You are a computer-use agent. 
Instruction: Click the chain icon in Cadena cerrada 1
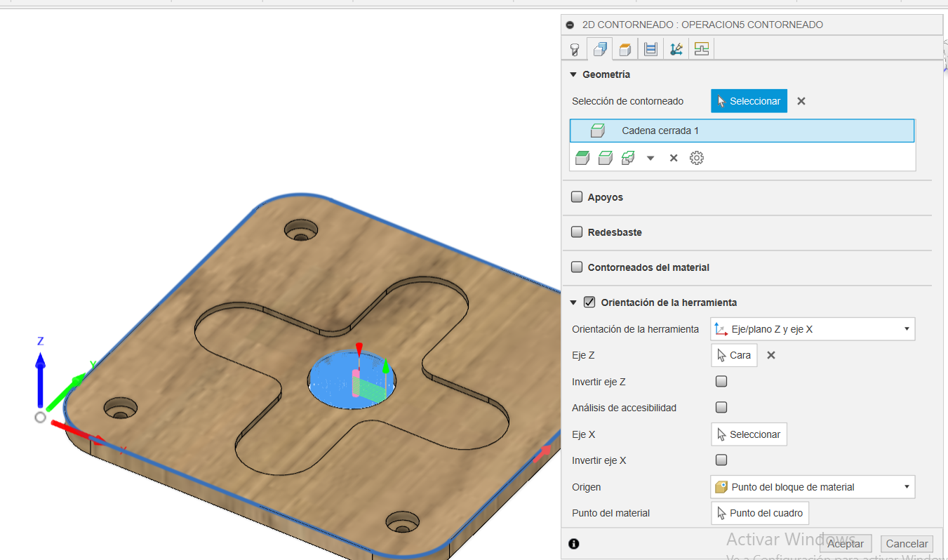pos(598,131)
